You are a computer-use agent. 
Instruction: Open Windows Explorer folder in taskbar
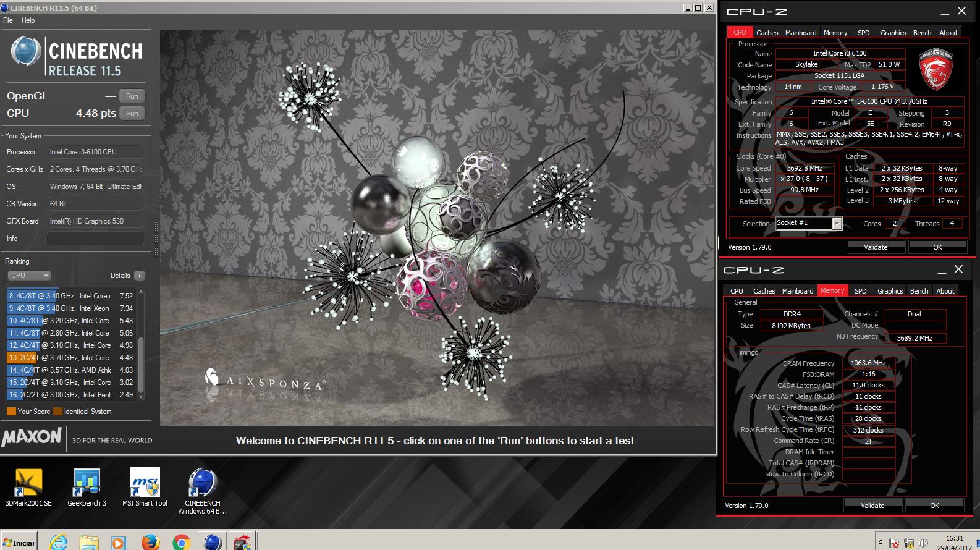coord(89,543)
